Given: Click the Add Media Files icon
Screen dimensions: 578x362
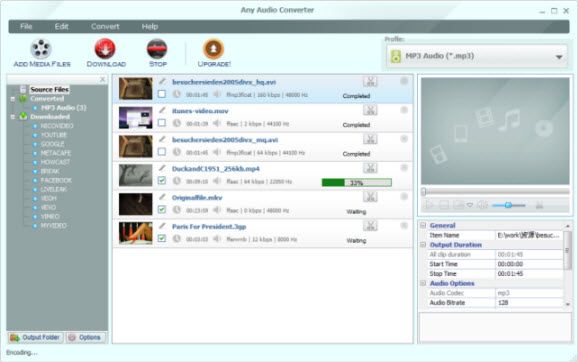Looking at the screenshot, I should [41, 49].
